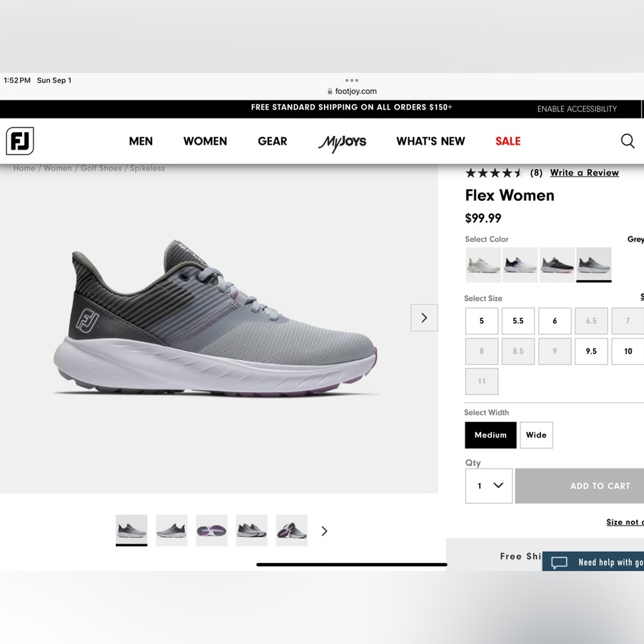This screenshot has width=644, height=644.
Task: Go to Home breadcrumb
Action: pos(24,168)
